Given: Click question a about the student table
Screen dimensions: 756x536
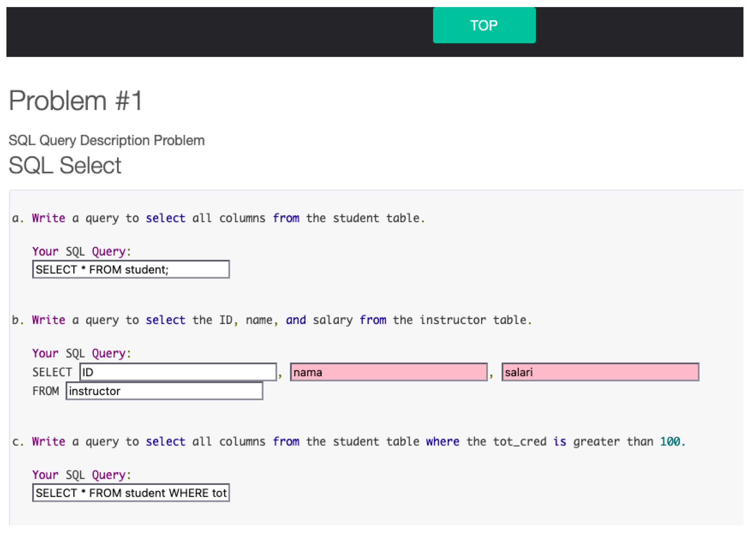Looking at the screenshot, I should point(218,218).
